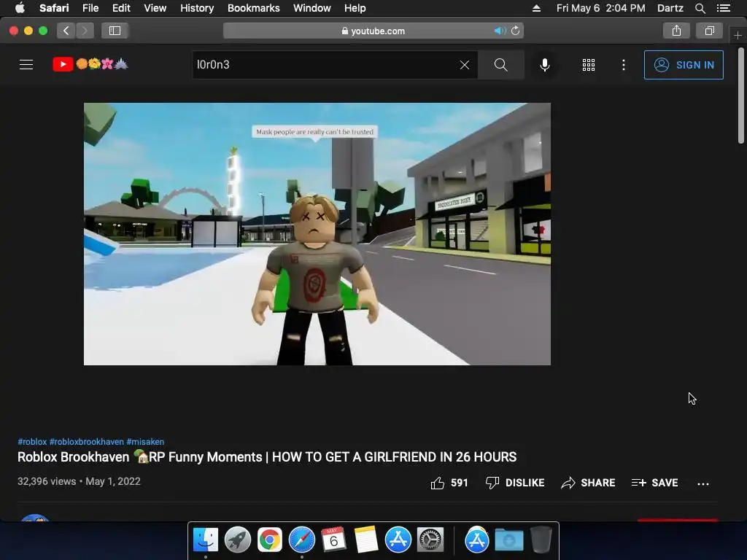
Task: Open more actions ellipsis below the video
Action: coord(703,484)
